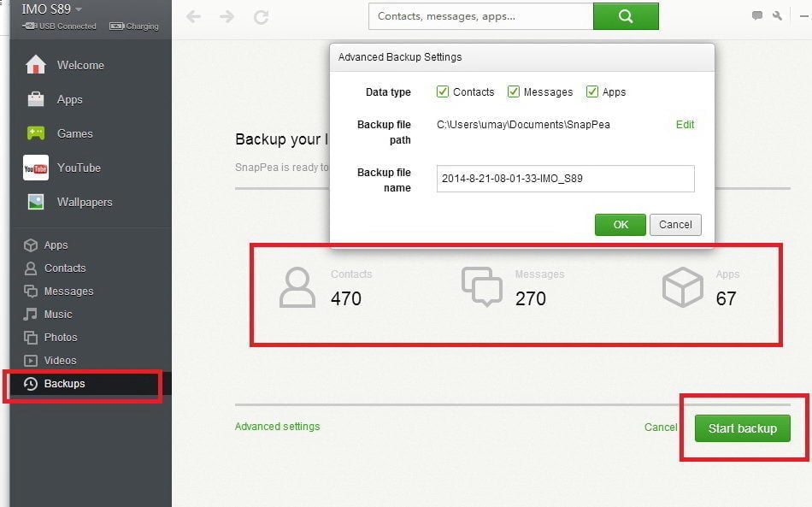
Task: Go back with the left arrow
Action: (193, 17)
